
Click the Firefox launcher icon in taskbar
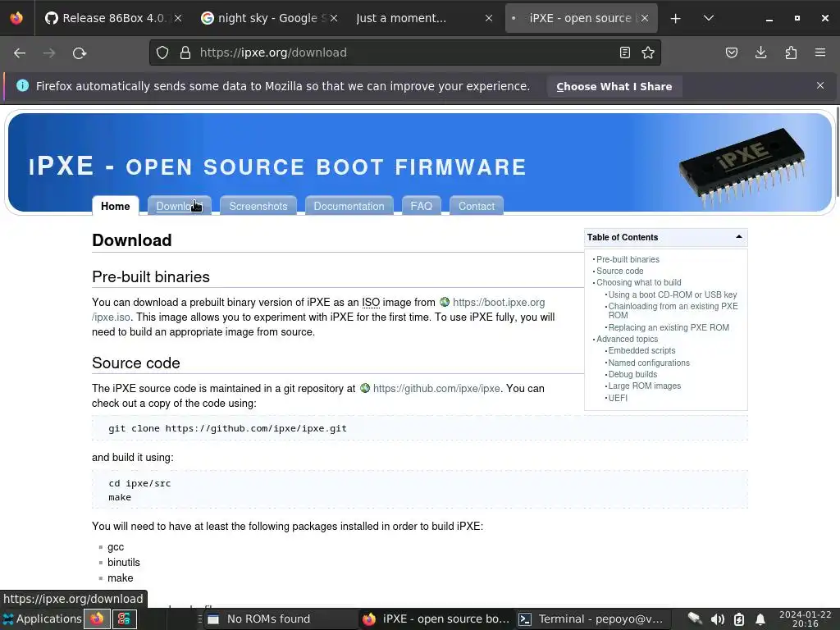[97, 619]
